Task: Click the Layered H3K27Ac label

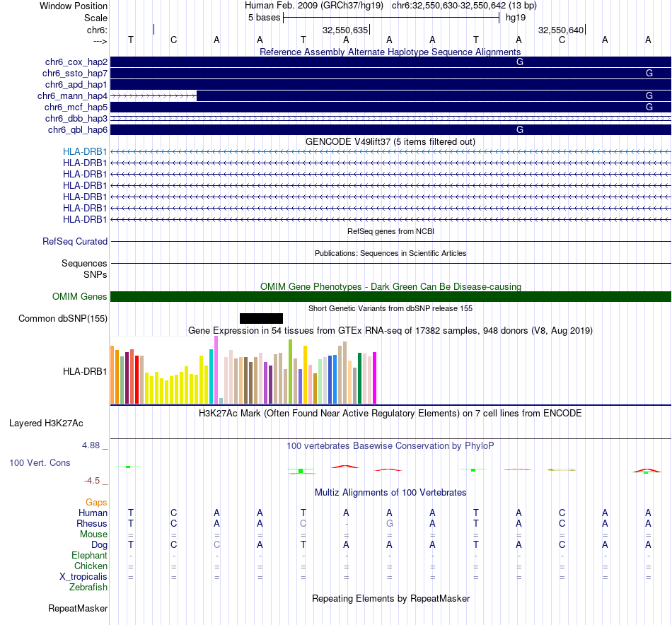Action: pyautogui.click(x=46, y=424)
